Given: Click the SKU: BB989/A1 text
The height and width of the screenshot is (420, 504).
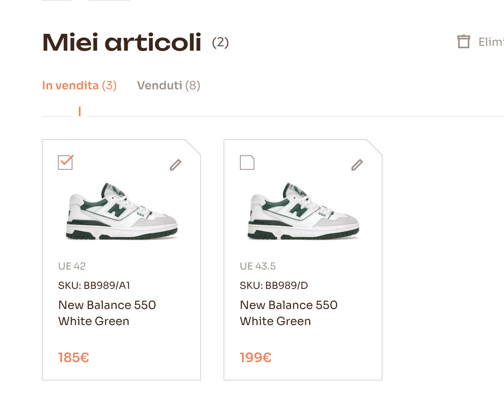Looking at the screenshot, I should (x=94, y=286).
